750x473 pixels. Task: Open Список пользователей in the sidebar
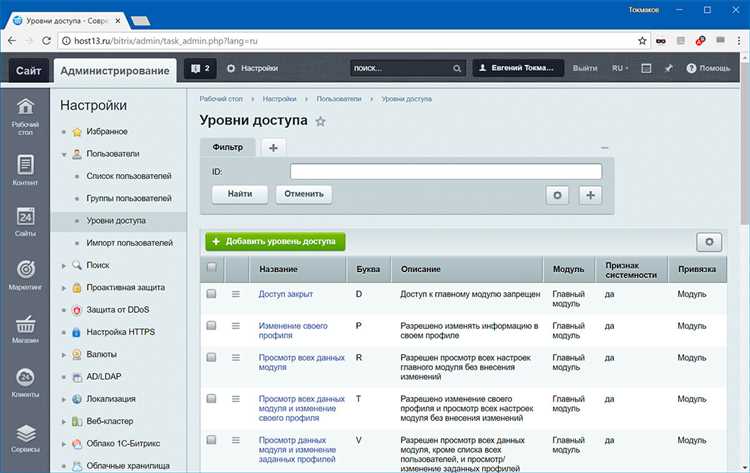click(x=129, y=176)
